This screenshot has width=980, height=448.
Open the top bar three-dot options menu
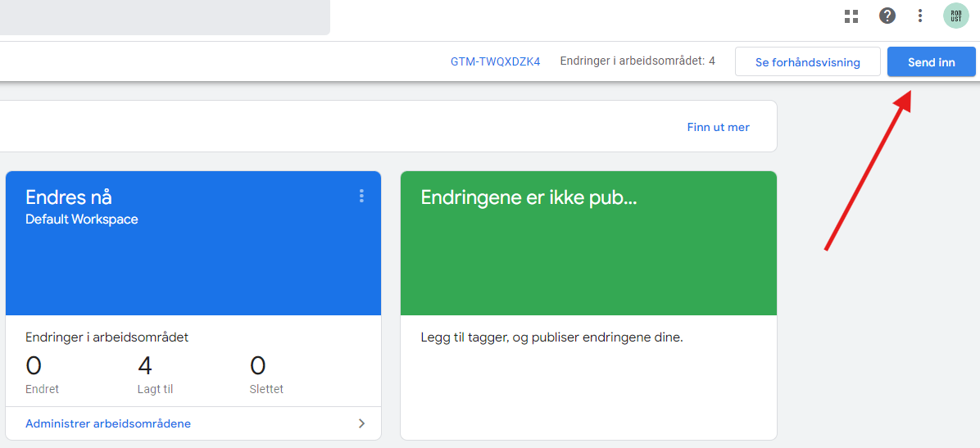tap(920, 16)
